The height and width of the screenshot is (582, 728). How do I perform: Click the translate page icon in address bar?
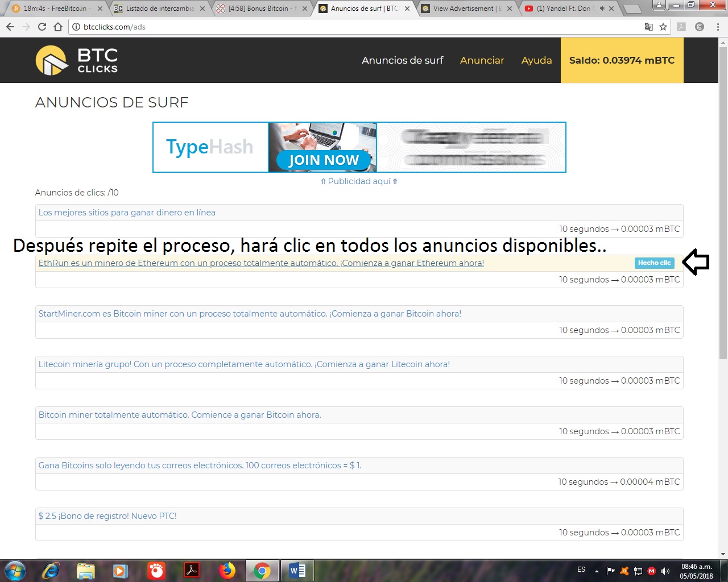coord(648,27)
